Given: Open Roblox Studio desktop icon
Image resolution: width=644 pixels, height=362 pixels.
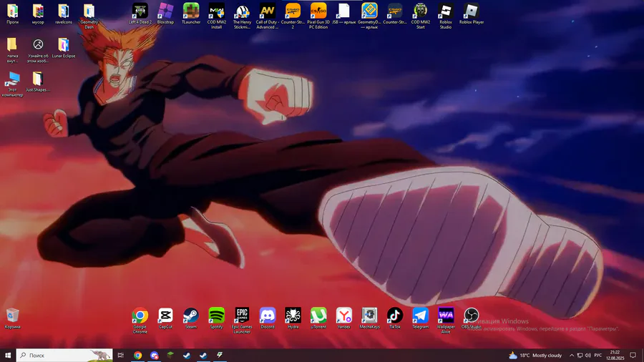Looking at the screenshot, I should point(446,16).
